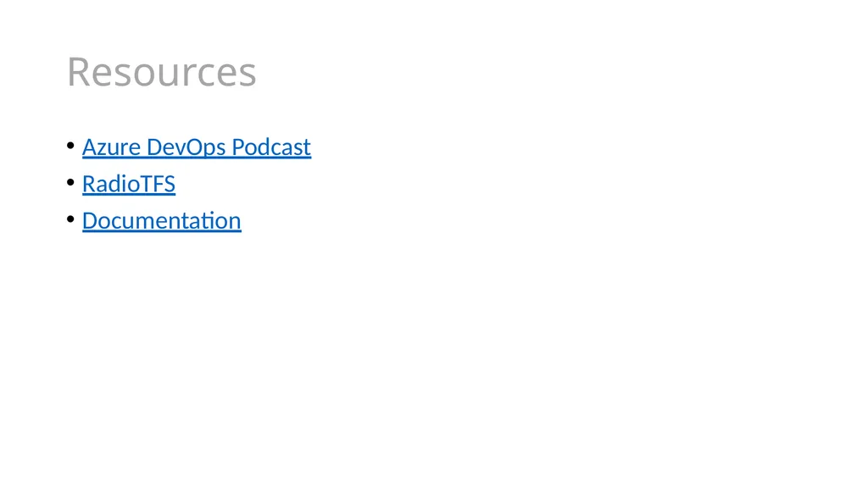Click the Resources slide title
Viewport: 868px width, 487px height.
pyautogui.click(x=162, y=72)
